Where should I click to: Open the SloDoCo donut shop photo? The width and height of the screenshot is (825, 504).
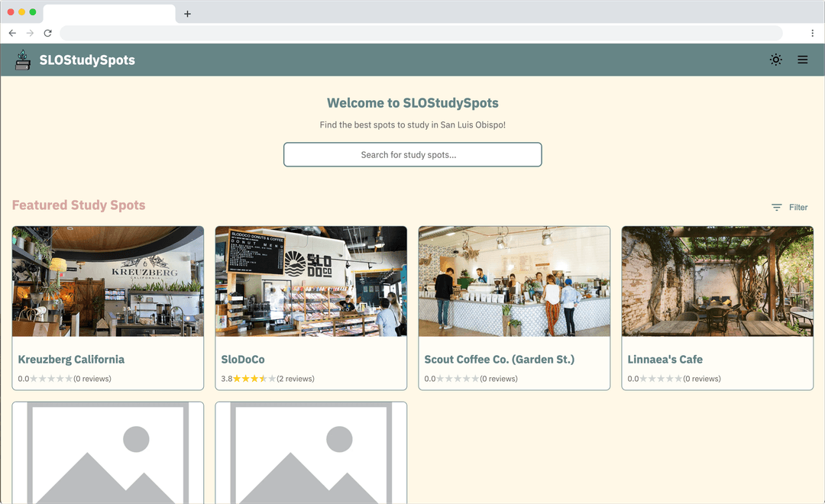311,281
